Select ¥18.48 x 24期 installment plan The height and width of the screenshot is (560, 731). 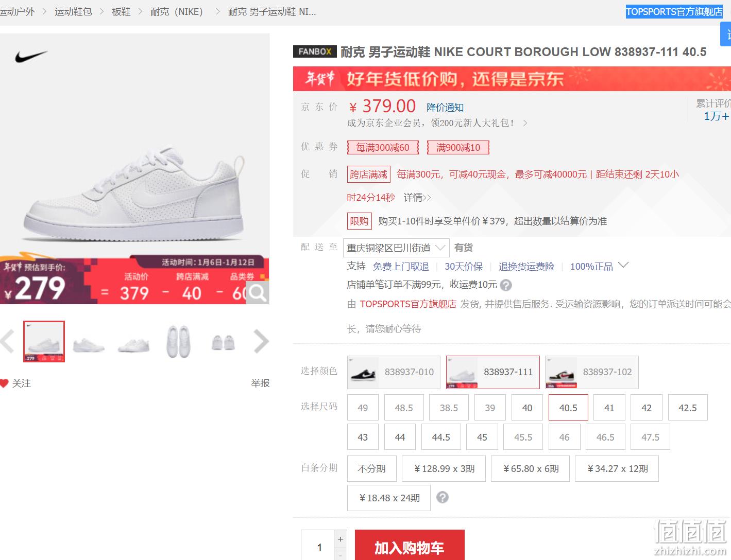click(x=389, y=498)
